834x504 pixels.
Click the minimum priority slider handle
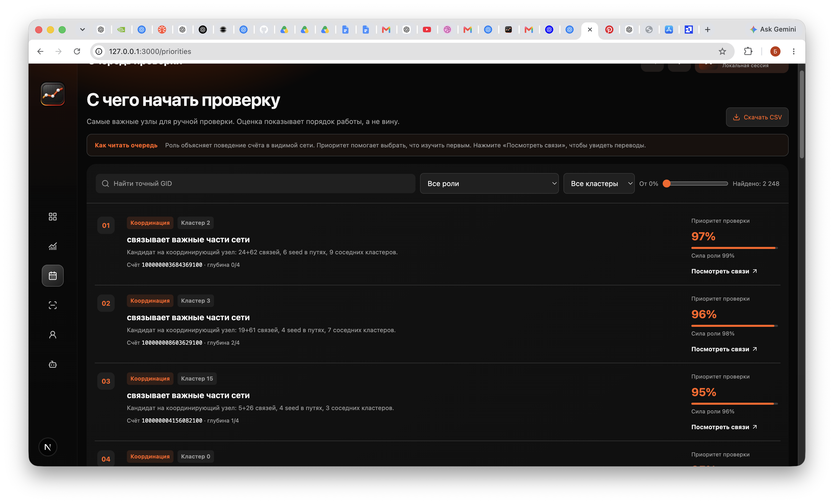[x=666, y=184]
